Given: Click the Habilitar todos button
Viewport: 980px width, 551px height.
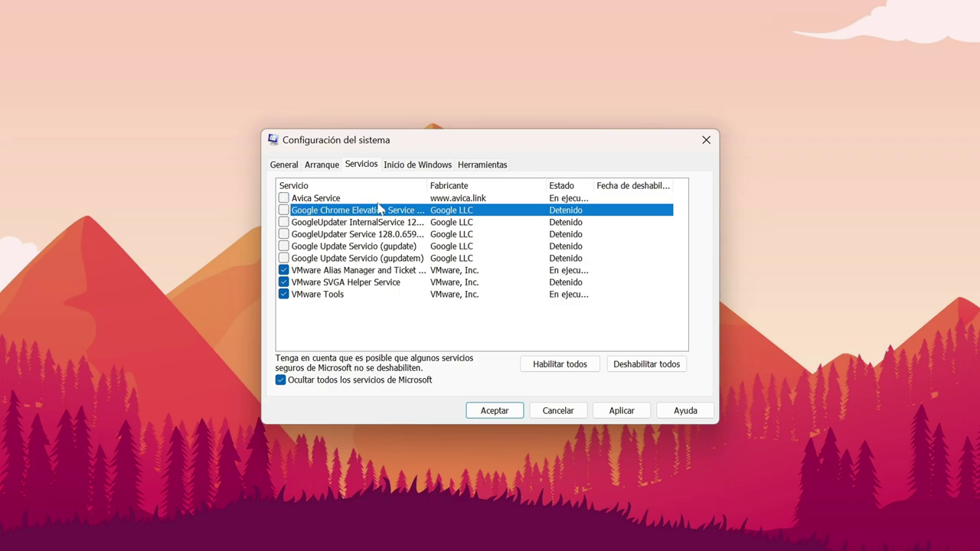Looking at the screenshot, I should (x=560, y=364).
